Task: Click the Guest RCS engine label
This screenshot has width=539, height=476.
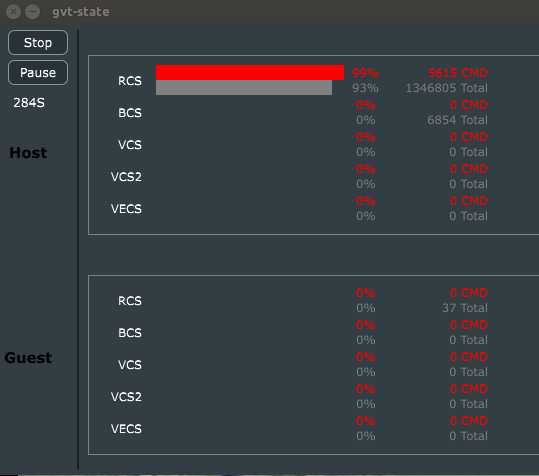Action: click(x=130, y=301)
